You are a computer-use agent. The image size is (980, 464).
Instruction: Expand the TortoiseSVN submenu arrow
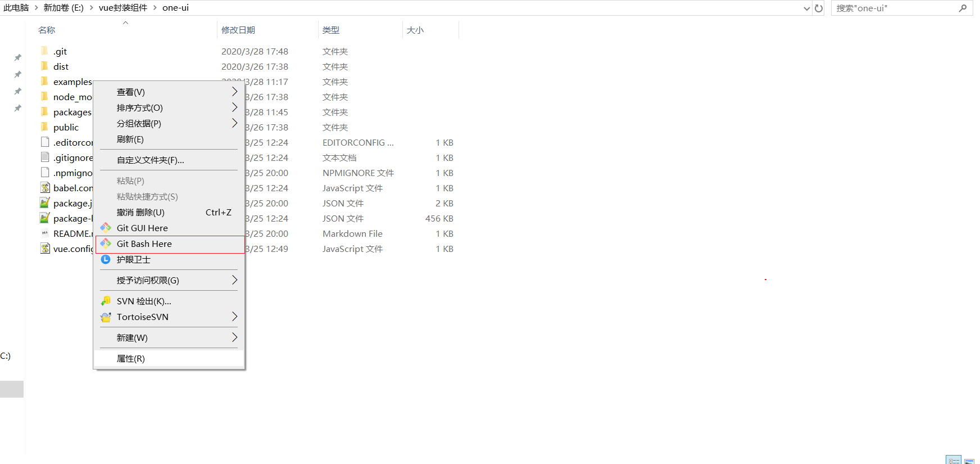(x=234, y=317)
